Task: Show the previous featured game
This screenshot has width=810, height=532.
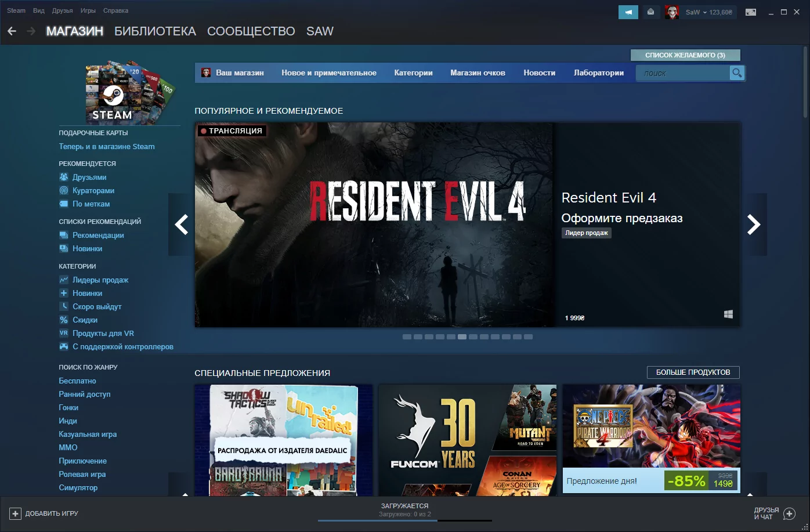Action: (181, 225)
